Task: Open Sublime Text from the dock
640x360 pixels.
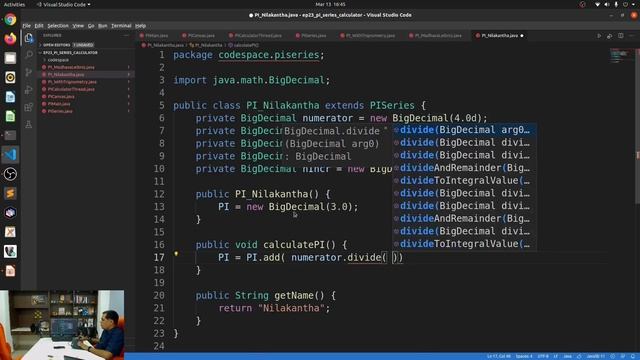Action: tap(10, 193)
